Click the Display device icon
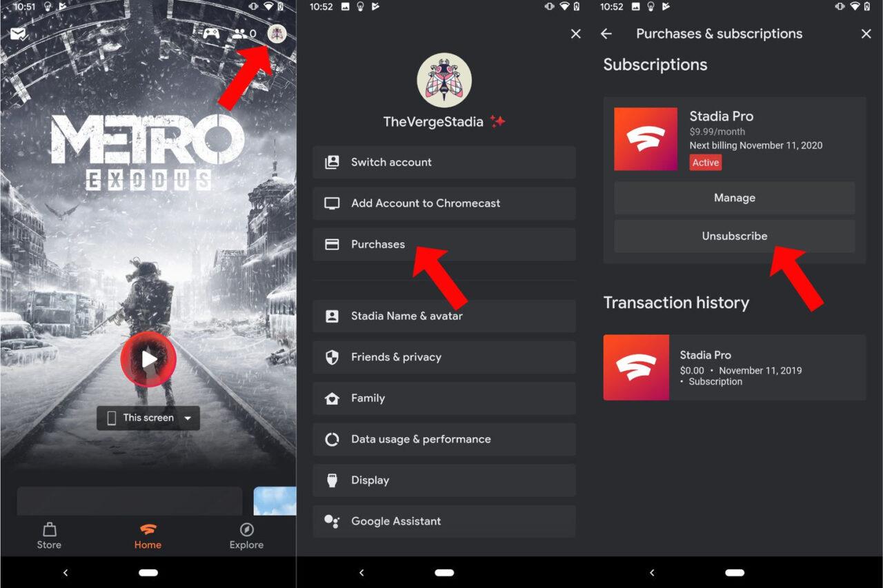 (x=332, y=480)
